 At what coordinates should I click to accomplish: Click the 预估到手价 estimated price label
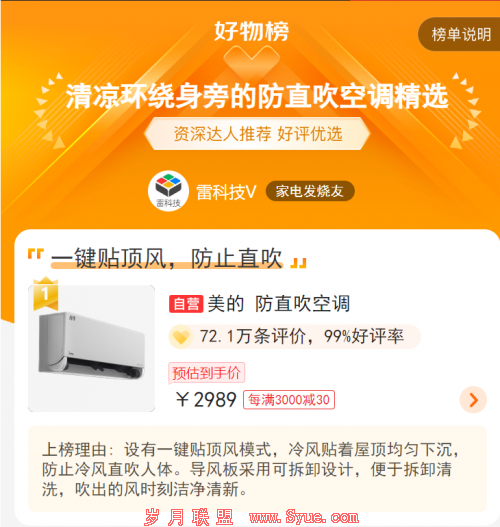pyautogui.click(x=206, y=373)
